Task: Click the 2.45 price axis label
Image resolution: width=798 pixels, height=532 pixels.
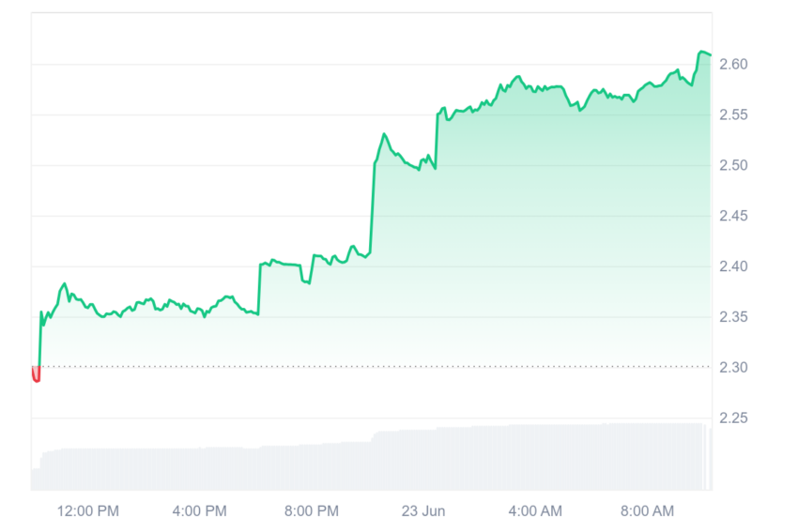Action: 733,216
